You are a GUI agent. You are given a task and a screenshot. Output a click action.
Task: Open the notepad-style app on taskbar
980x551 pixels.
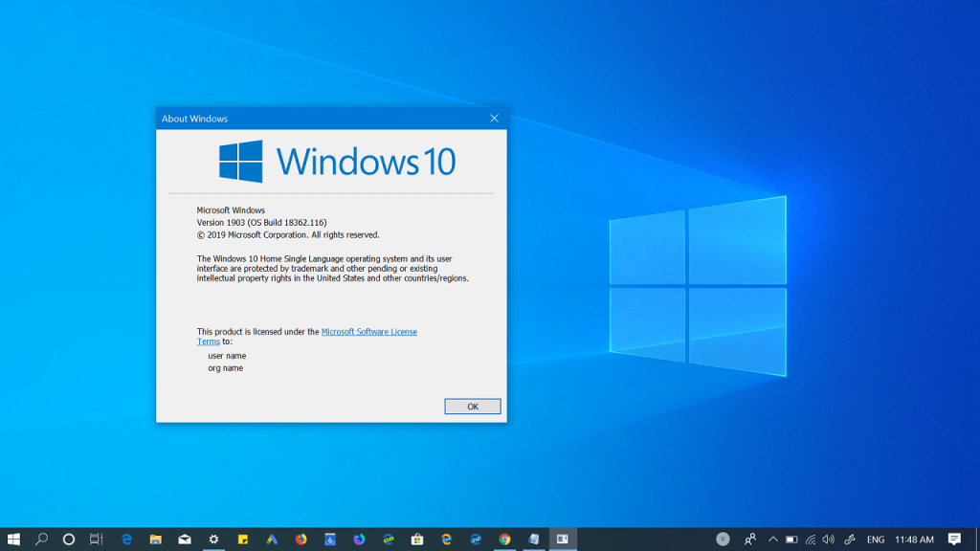click(x=533, y=540)
